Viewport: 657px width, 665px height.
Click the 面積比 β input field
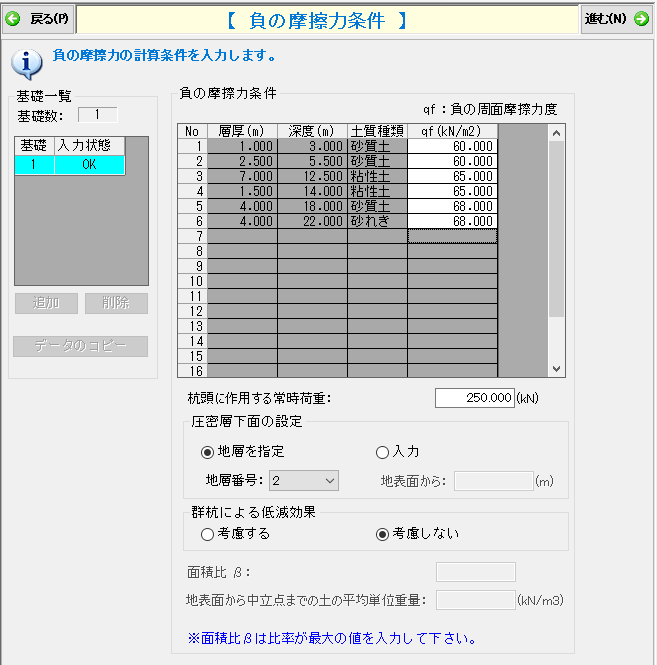[475, 572]
